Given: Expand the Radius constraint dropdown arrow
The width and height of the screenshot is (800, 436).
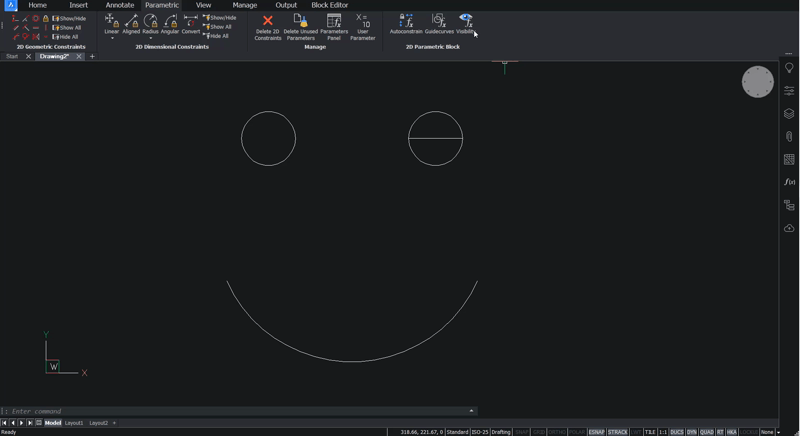Looking at the screenshot, I should 151,38.
